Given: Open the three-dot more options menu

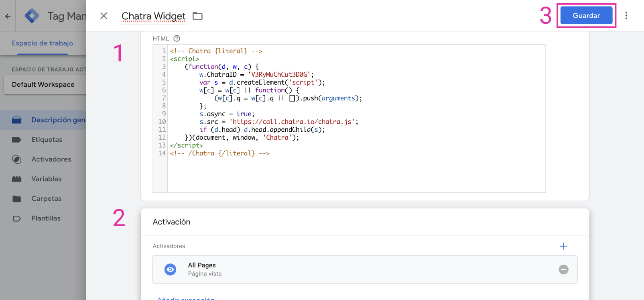Looking at the screenshot, I should pos(626,16).
